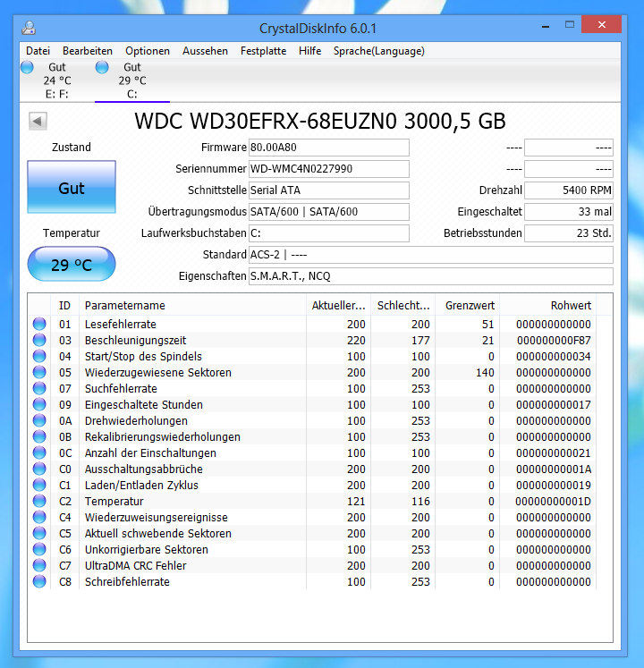644x668 pixels.
Task: Click the Rohwert column header
Action: point(548,306)
